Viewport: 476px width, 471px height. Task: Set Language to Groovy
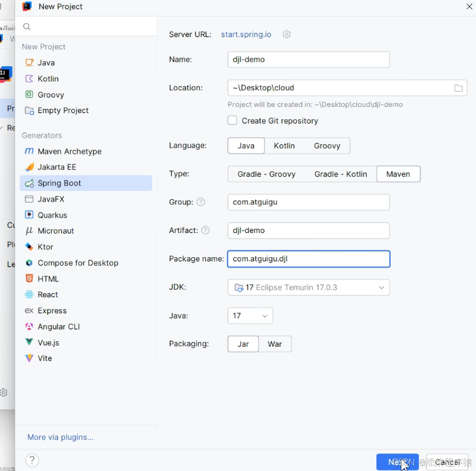[327, 146]
